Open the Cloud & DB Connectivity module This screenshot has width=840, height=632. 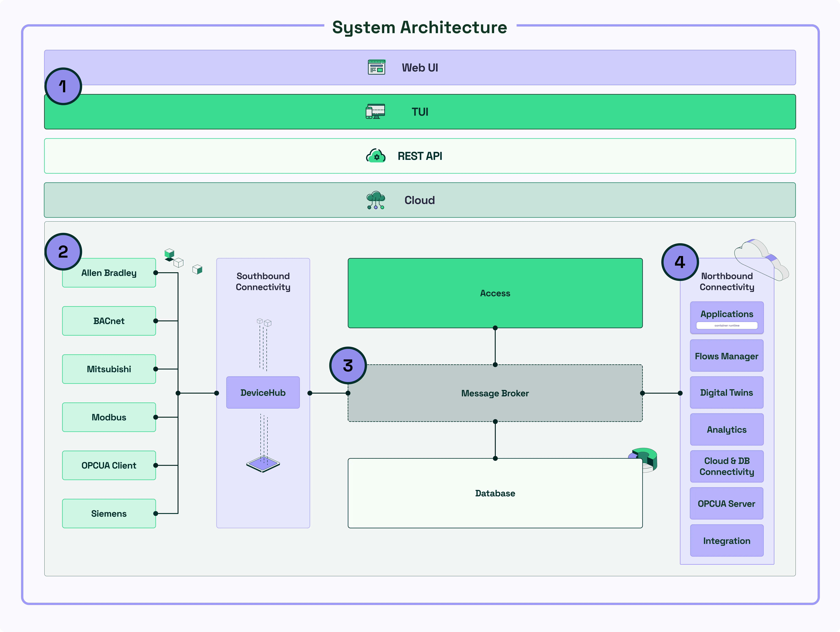(727, 467)
